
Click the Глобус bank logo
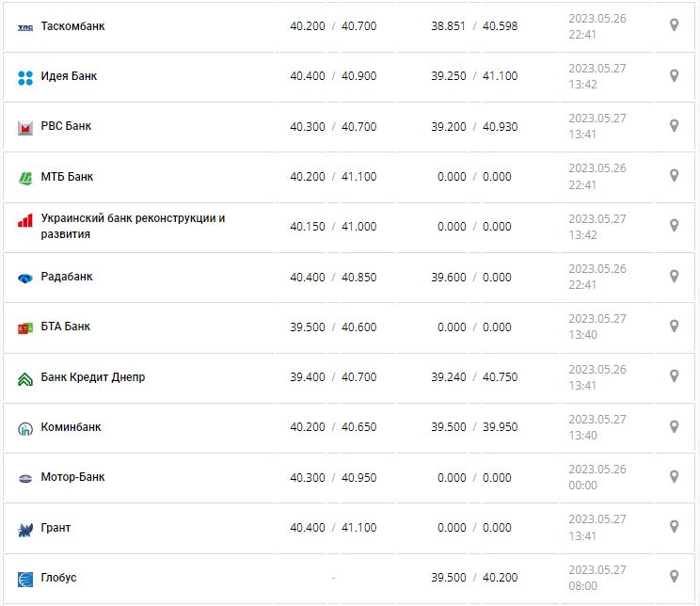click(25, 579)
